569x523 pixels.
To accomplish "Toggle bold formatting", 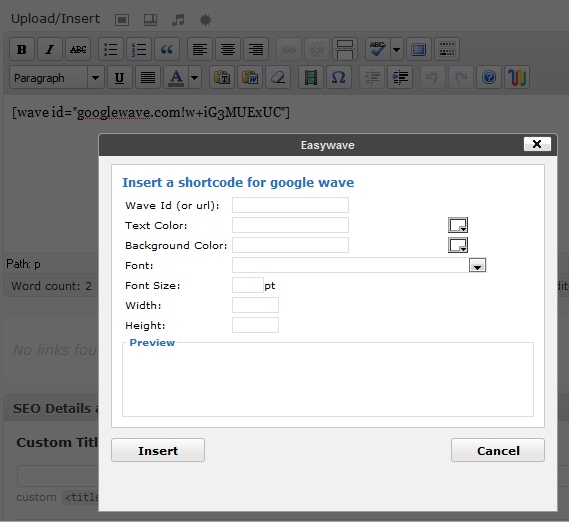I will point(22,49).
